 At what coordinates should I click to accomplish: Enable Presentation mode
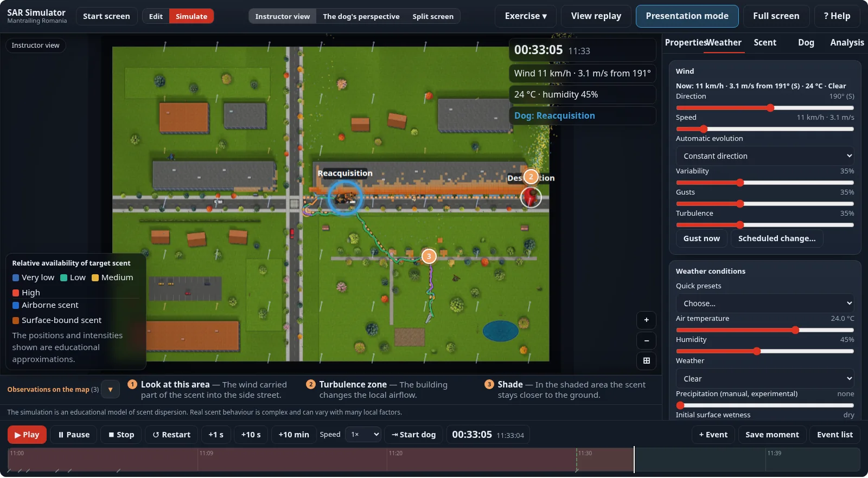[687, 16]
